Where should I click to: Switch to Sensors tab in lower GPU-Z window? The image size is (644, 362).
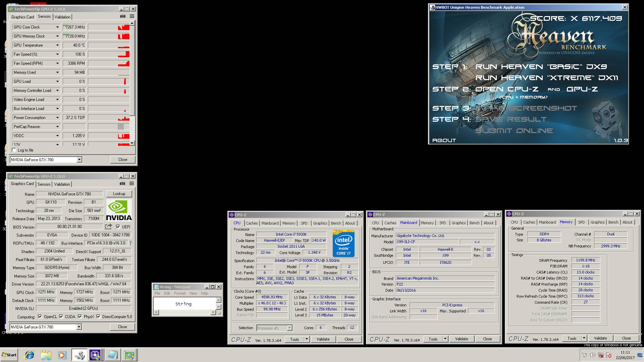click(44, 184)
